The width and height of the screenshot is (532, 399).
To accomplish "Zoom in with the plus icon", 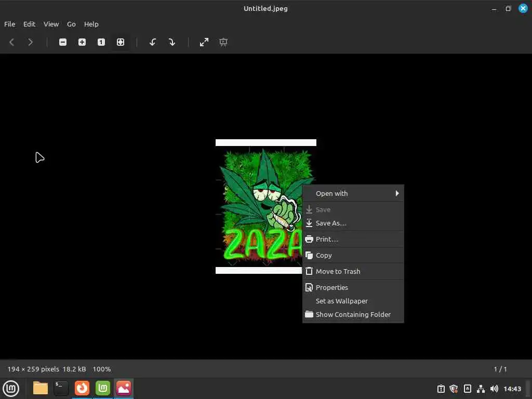I will (x=82, y=42).
